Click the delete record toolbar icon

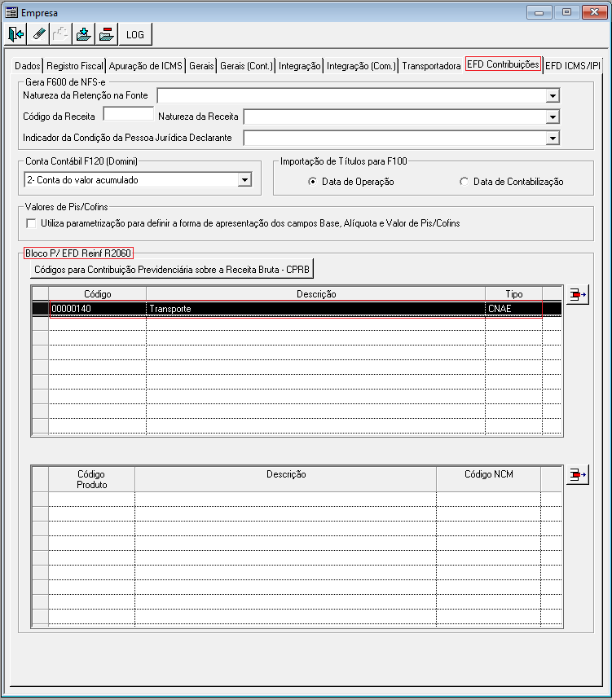coord(106,34)
